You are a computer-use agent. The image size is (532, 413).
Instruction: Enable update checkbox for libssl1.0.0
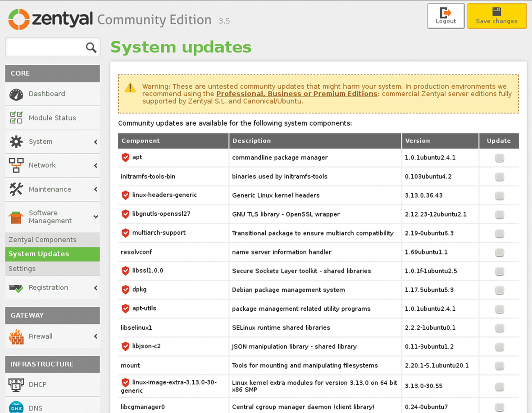pos(499,271)
